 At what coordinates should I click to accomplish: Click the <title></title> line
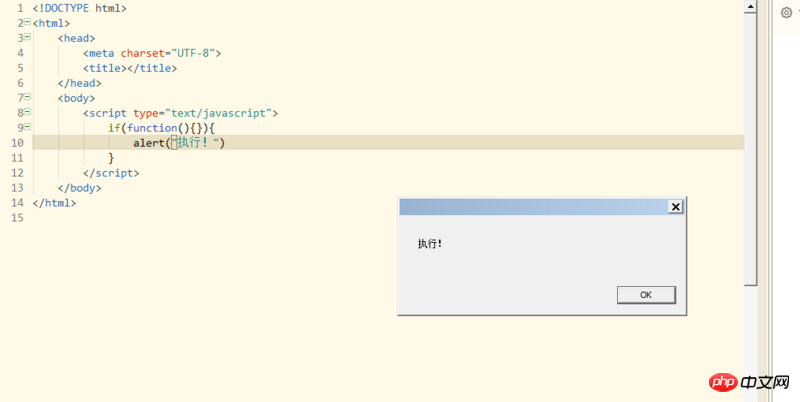[130, 68]
